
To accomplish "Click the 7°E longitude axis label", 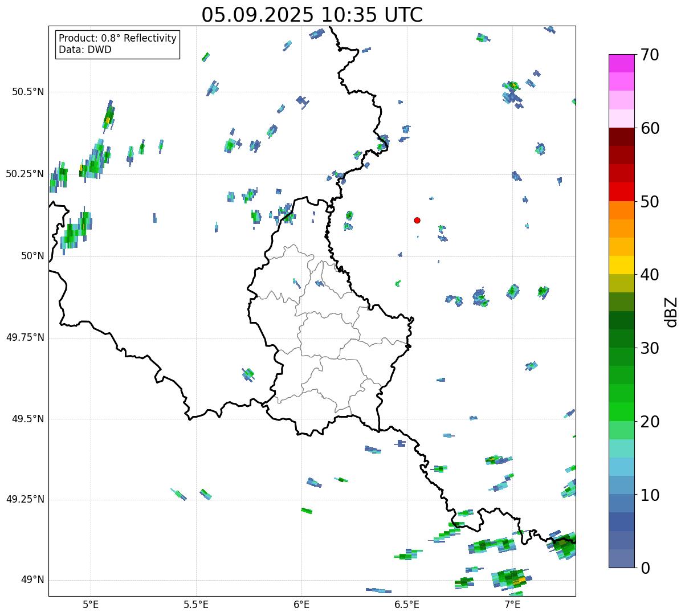I will point(512,604).
